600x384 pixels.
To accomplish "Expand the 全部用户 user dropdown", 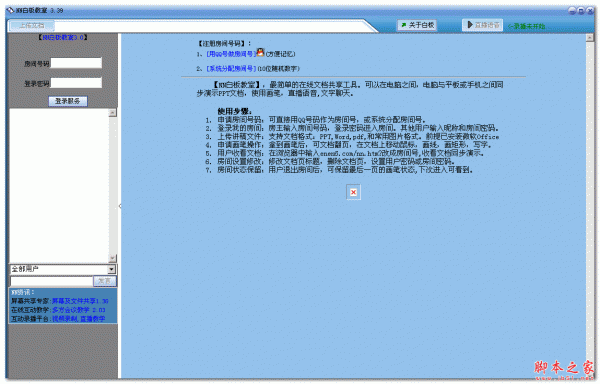I will tap(111, 269).
